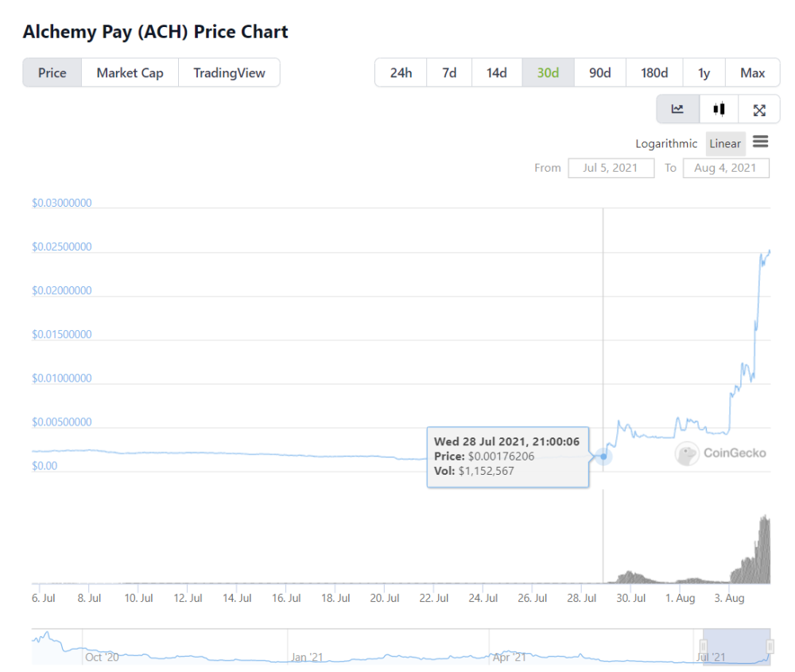
Task: Click the tooltip price $0.00176206
Action: [501, 456]
